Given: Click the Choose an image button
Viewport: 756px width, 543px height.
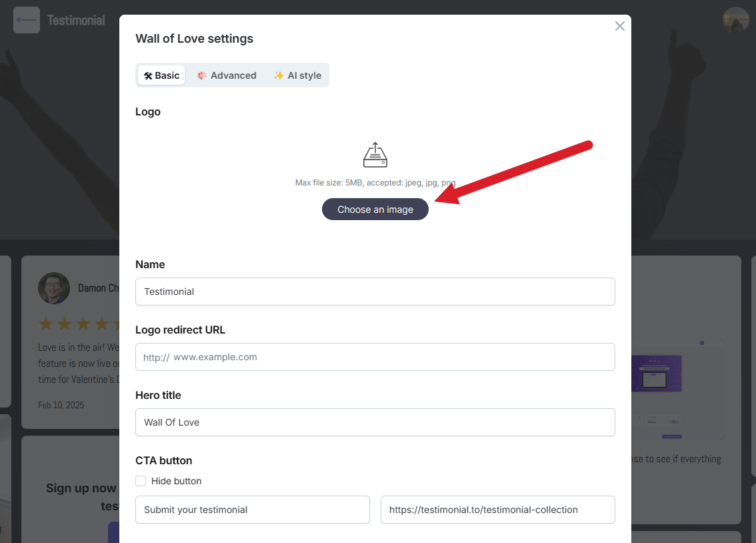Looking at the screenshot, I should coord(375,209).
